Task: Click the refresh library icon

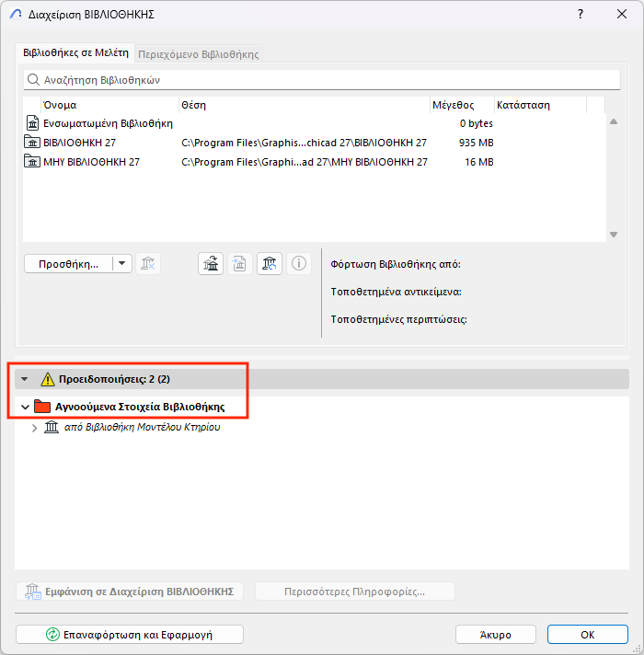Action: click(x=270, y=264)
